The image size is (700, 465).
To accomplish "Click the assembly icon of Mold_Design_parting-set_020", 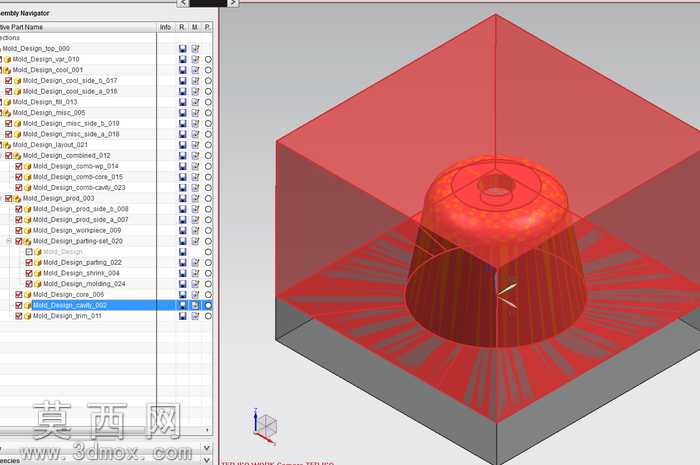I will tap(28, 241).
